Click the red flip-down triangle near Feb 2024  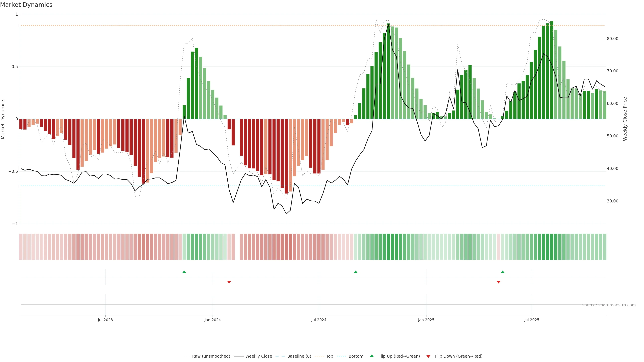(229, 282)
